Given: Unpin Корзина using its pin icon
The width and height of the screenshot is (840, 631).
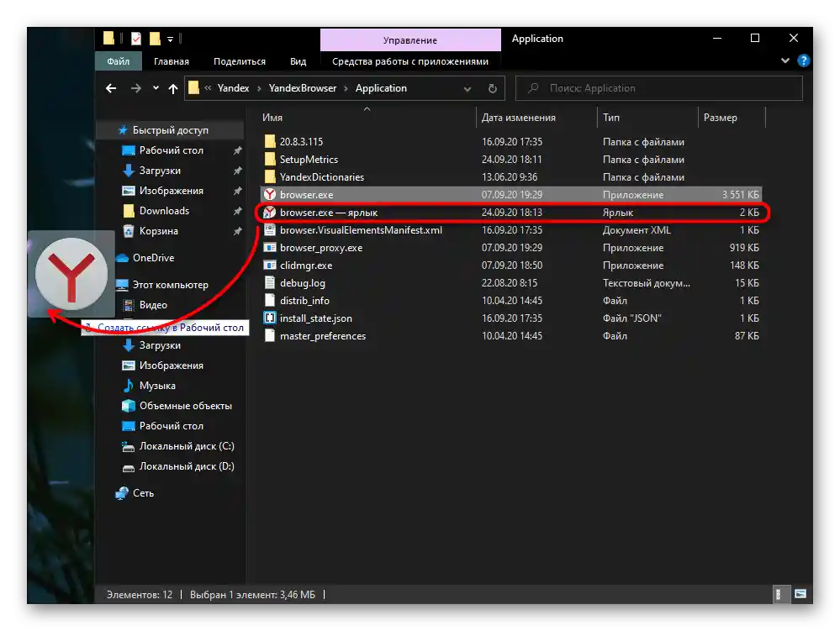Looking at the screenshot, I should tap(237, 231).
